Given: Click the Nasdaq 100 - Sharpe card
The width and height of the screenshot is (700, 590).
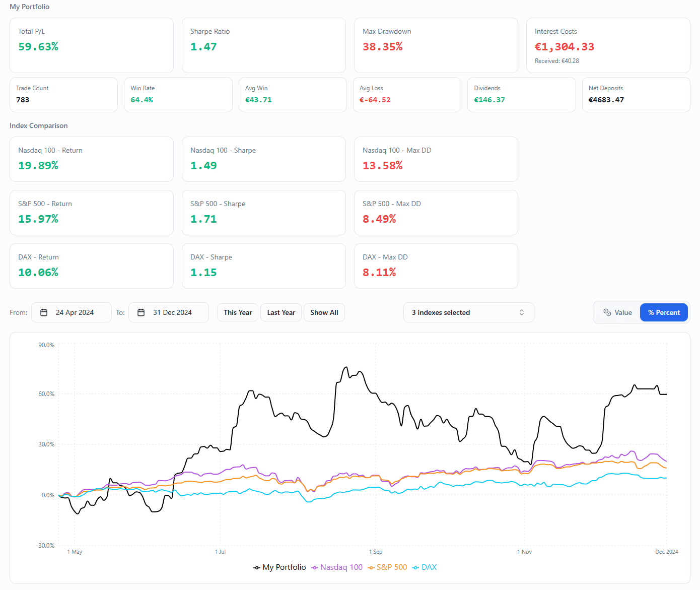Looking at the screenshot, I should click(x=263, y=159).
